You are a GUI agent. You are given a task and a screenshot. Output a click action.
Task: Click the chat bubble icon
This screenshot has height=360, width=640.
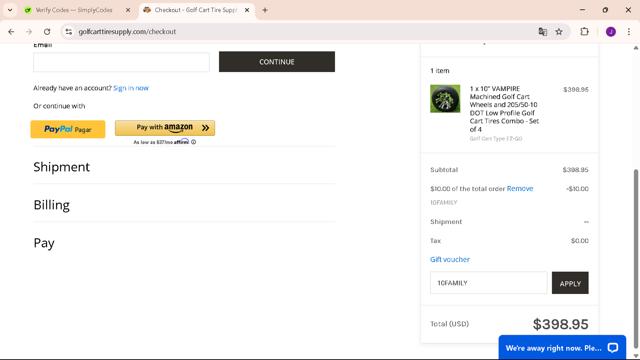click(x=613, y=347)
